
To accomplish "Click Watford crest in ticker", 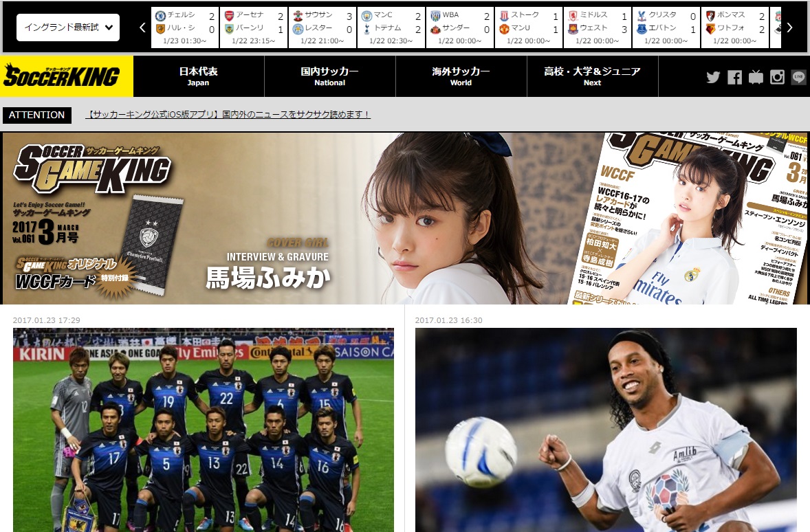I will tap(710, 29).
